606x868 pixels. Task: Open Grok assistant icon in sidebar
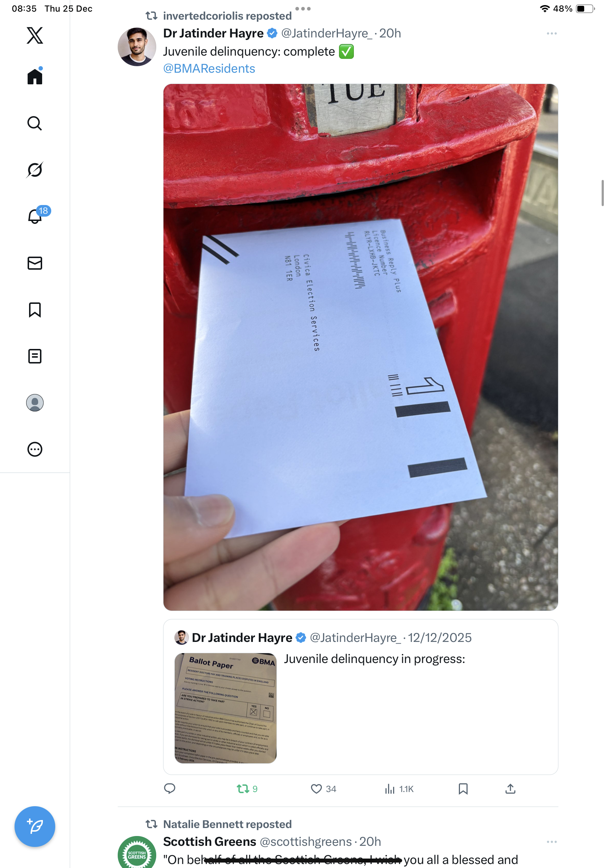(35, 170)
